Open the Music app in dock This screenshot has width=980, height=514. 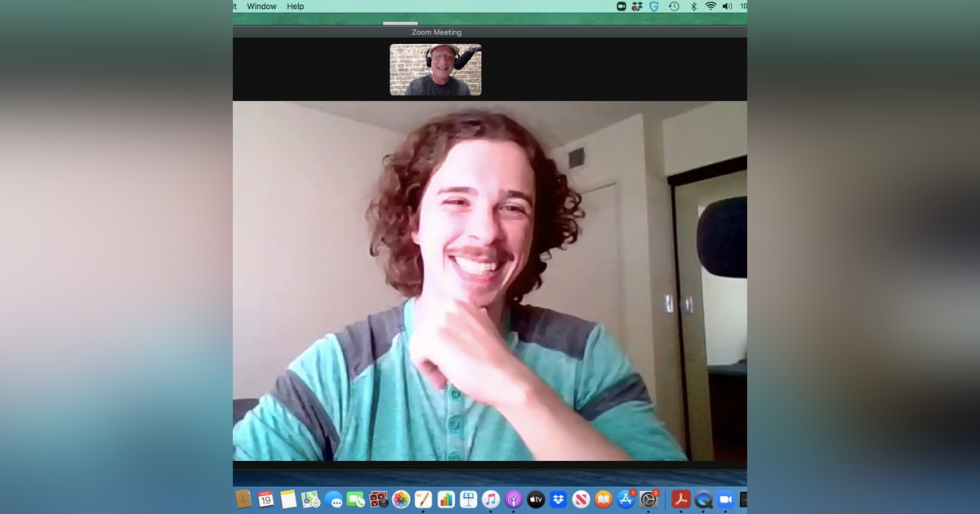tap(491, 499)
